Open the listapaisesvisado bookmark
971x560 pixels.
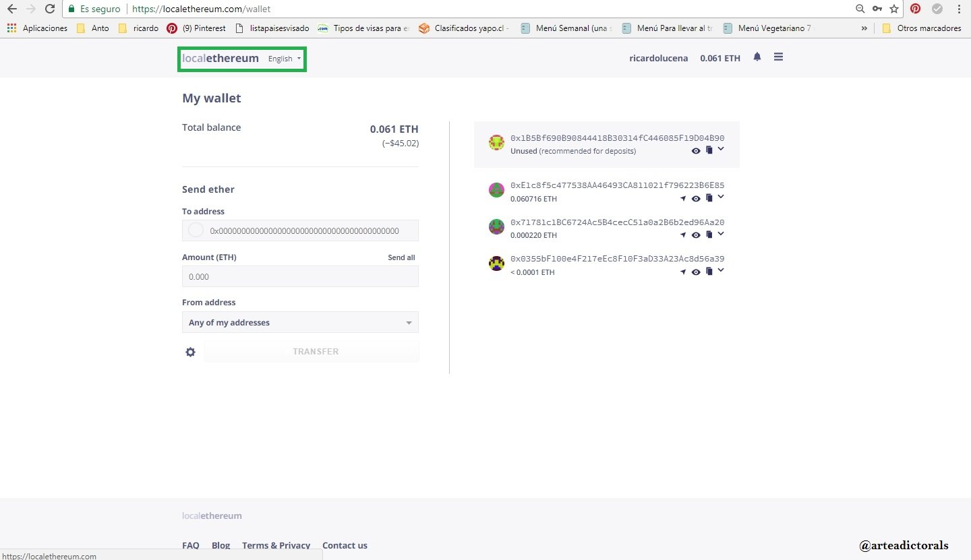272,28
